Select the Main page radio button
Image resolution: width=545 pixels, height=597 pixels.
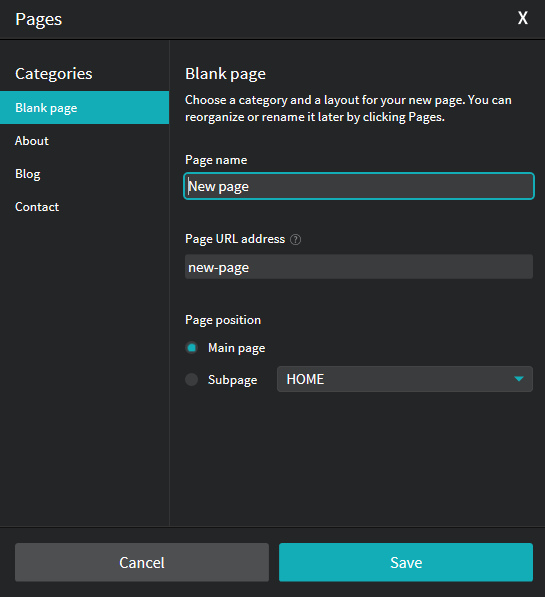[192, 348]
